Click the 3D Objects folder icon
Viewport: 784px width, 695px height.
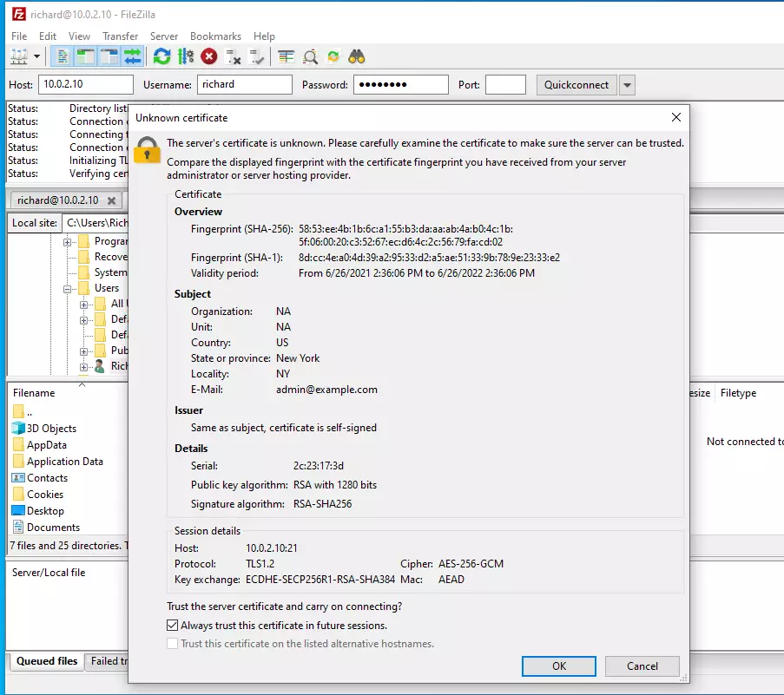(x=18, y=428)
